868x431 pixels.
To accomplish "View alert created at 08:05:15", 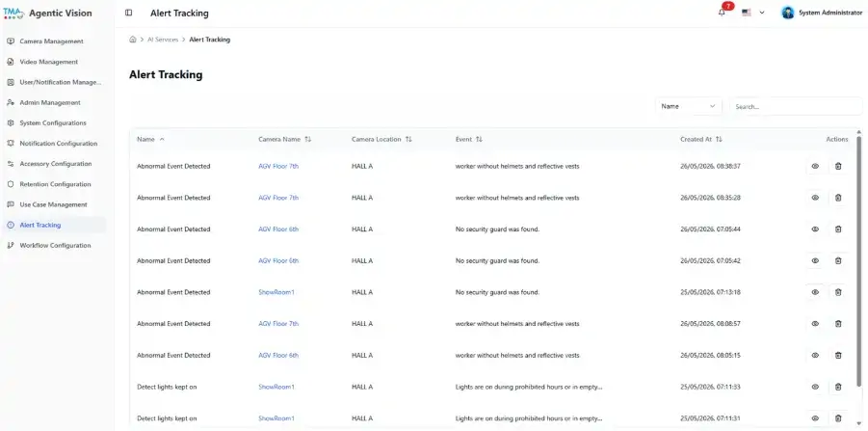I will (815, 356).
